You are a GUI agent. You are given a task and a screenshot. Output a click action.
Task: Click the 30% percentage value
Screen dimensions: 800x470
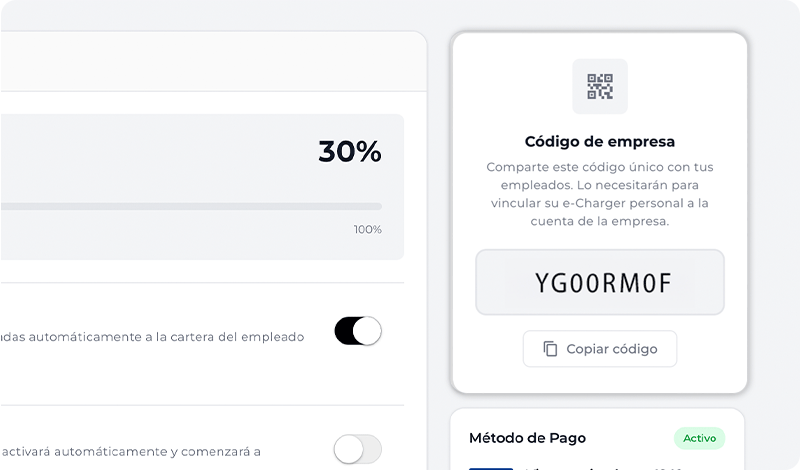(x=349, y=152)
